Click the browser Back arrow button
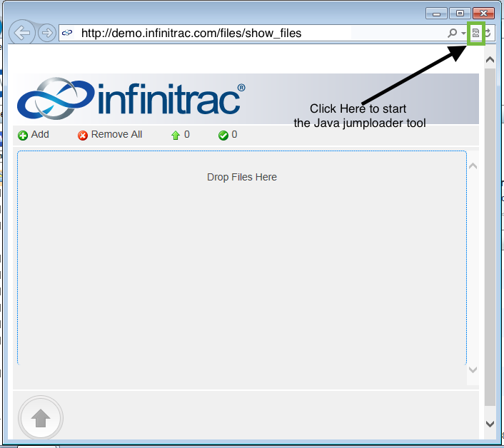Image resolution: width=504 pixels, height=448 pixels. (22, 32)
